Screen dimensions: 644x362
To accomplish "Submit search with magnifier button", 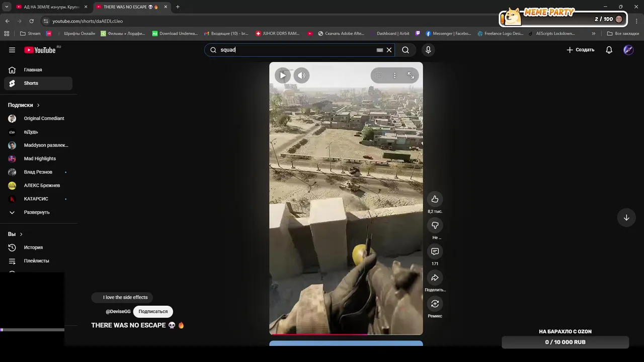I will [x=406, y=50].
